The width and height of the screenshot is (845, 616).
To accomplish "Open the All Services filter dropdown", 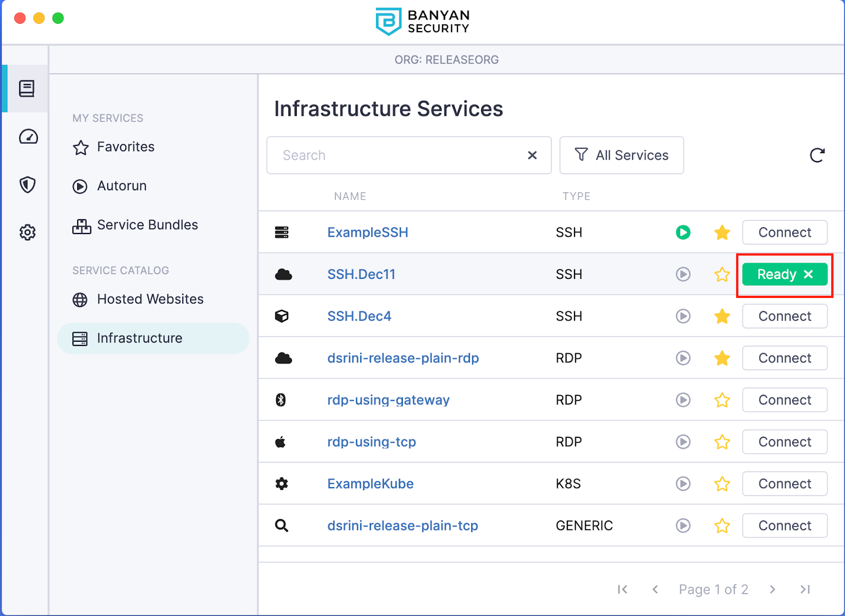I will tap(622, 155).
